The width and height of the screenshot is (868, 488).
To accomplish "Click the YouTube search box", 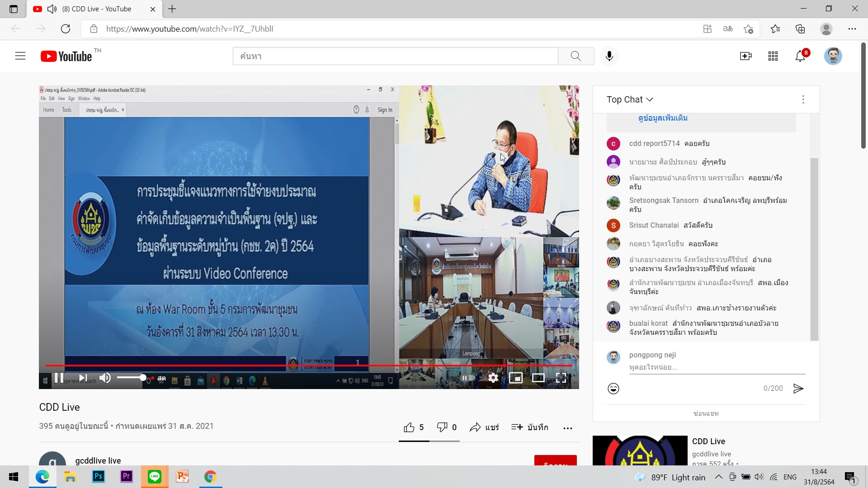I will click(x=396, y=56).
